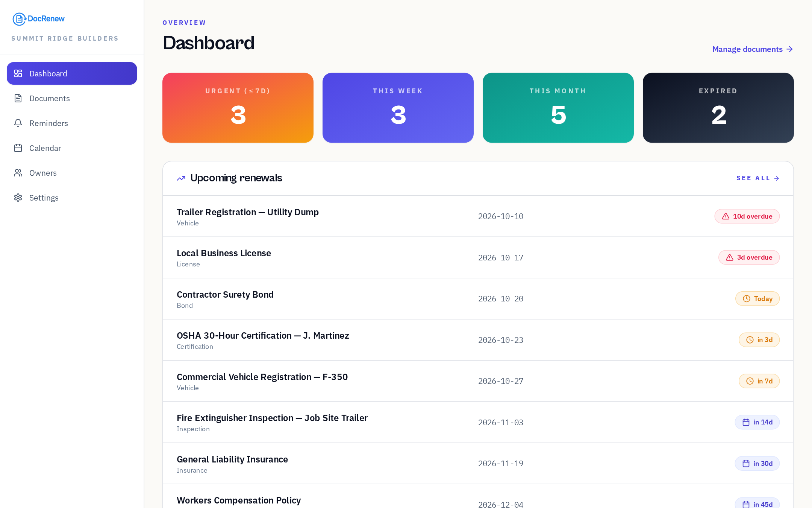Click the Dashboard grid icon in sidebar
This screenshot has height=508, width=812.
(x=18, y=73)
